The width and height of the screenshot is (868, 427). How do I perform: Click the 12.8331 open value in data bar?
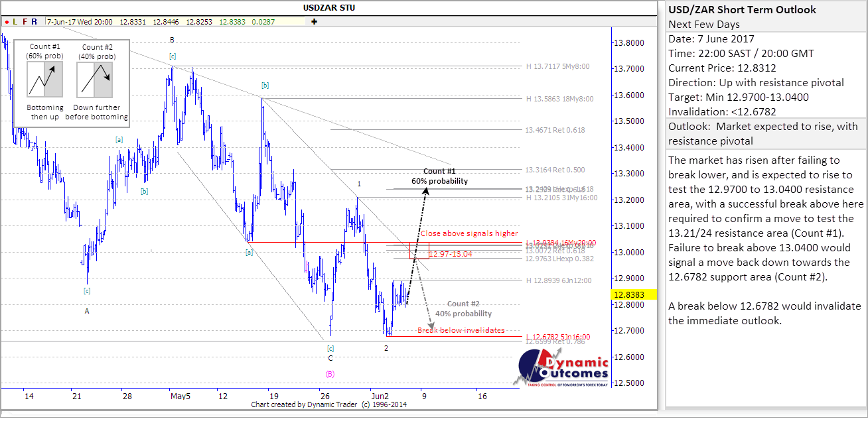tap(132, 21)
